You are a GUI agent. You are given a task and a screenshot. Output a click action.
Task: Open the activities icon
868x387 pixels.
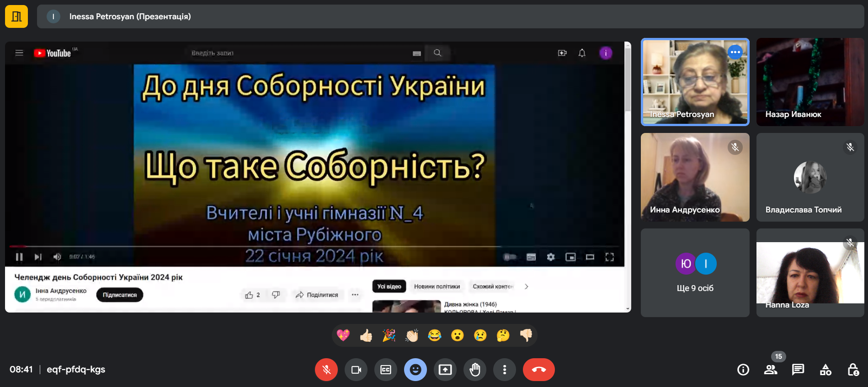pyautogui.click(x=825, y=370)
